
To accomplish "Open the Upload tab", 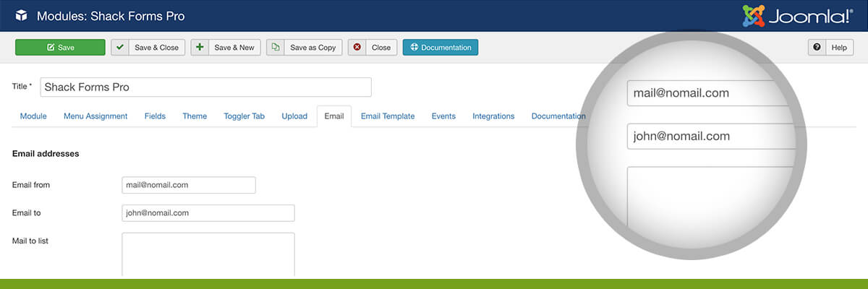I will pyautogui.click(x=294, y=116).
